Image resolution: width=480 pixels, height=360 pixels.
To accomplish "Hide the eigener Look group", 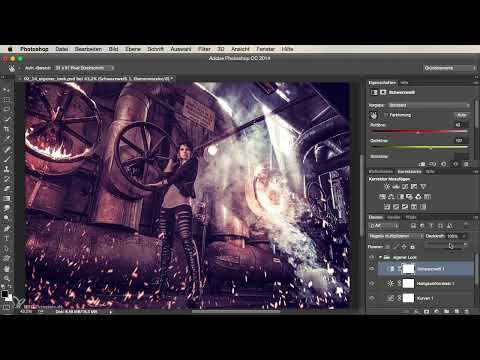I will tap(372, 257).
